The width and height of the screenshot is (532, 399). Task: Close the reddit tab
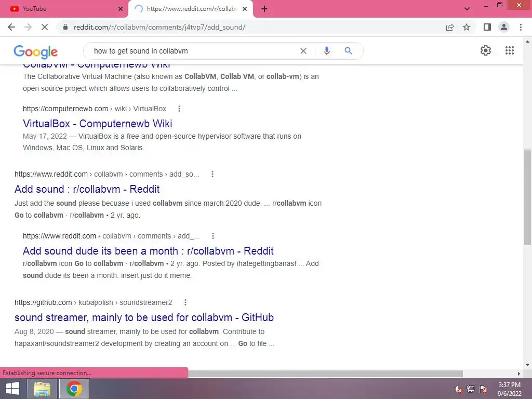click(245, 9)
